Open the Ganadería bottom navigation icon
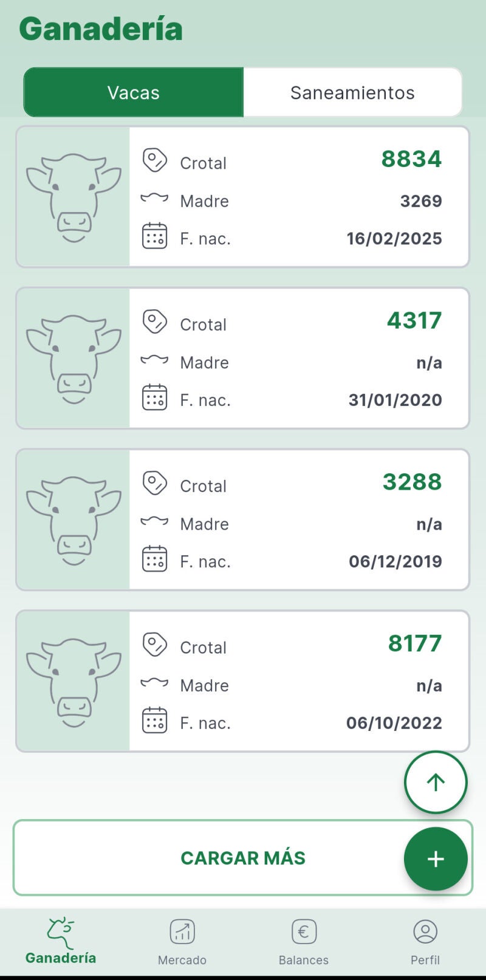The image size is (486, 980). [x=61, y=933]
